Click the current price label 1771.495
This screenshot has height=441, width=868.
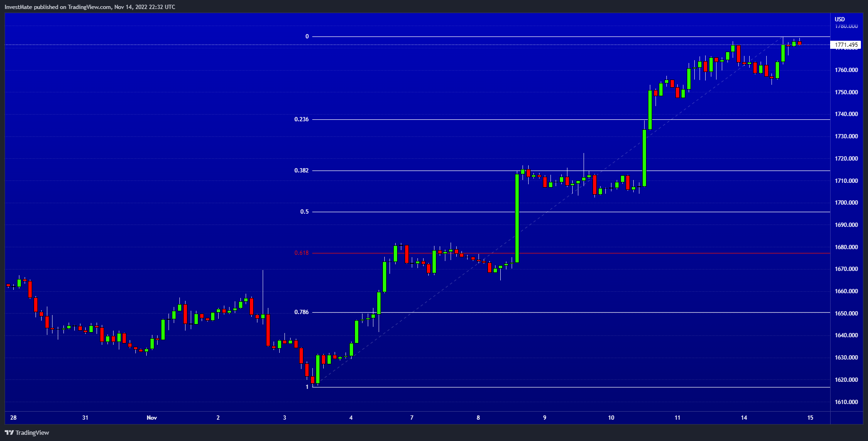click(846, 45)
